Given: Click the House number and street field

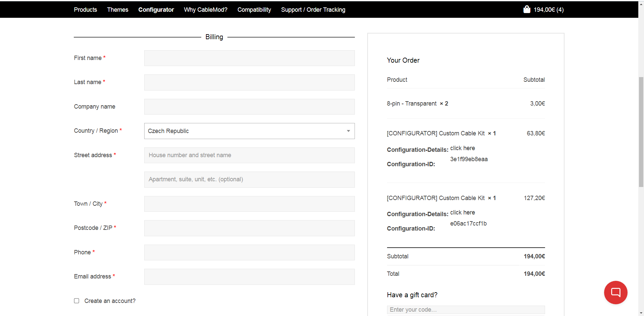Looking at the screenshot, I should pyautogui.click(x=249, y=155).
